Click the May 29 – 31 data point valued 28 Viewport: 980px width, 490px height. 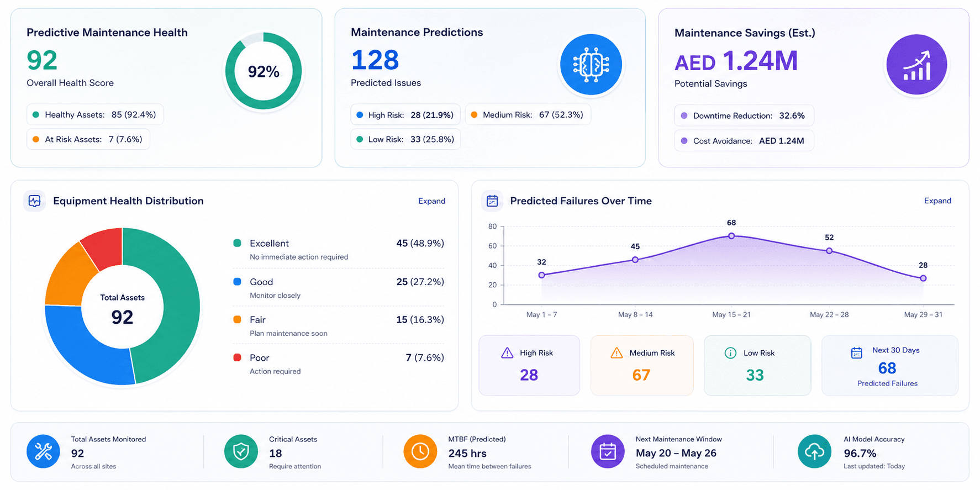[x=923, y=278]
